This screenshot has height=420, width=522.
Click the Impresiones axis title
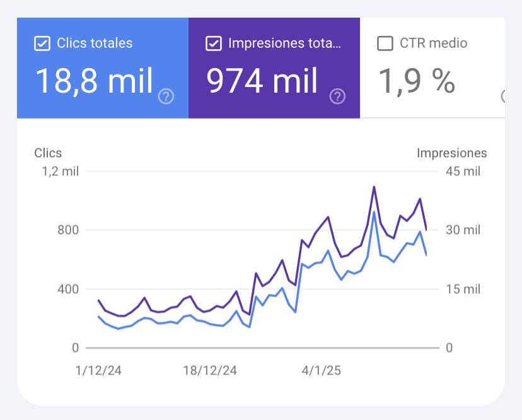pyautogui.click(x=451, y=153)
